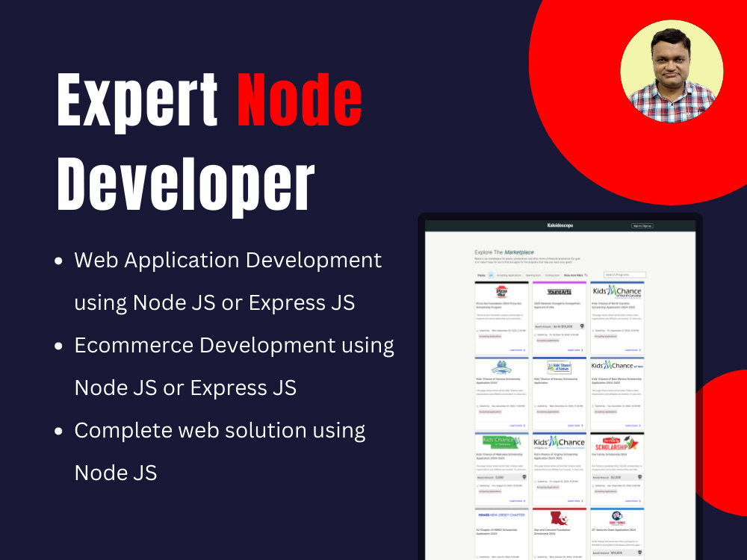747x560 pixels.
Task: Open Learn more on Kansas card
Action: [x=575, y=426]
